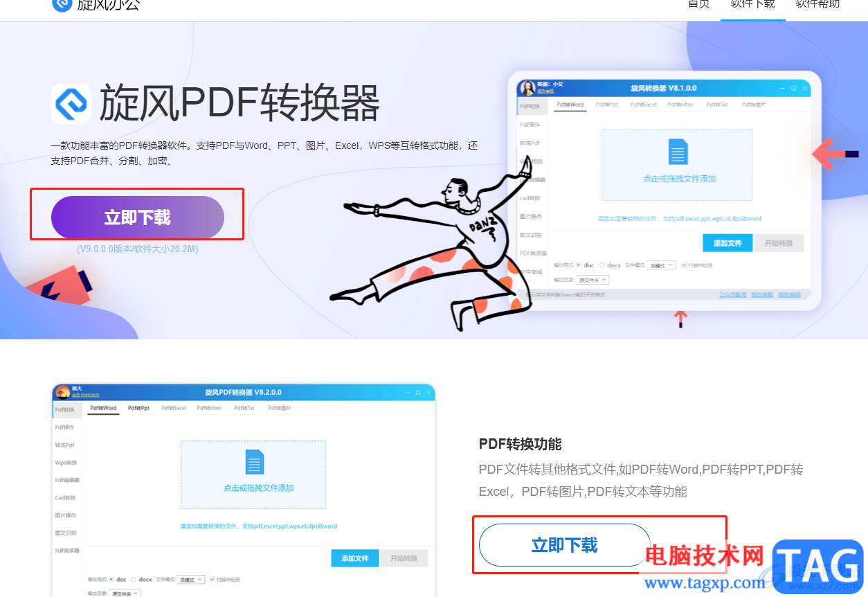This screenshot has width=868, height=597.
Task: Select the doc radio button in V8.1.0.0 window
Action: (579, 265)
